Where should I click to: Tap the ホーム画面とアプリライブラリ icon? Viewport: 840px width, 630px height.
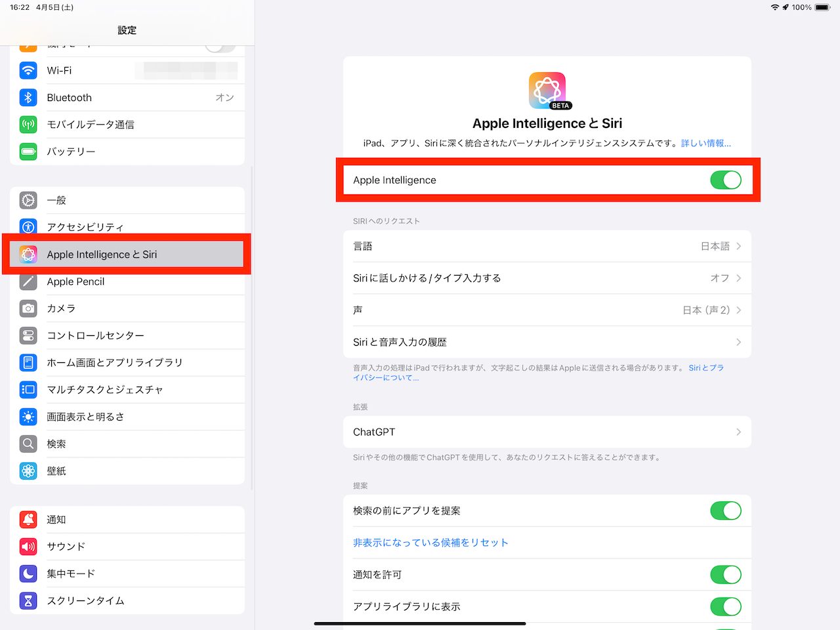(x=28, y=362)
